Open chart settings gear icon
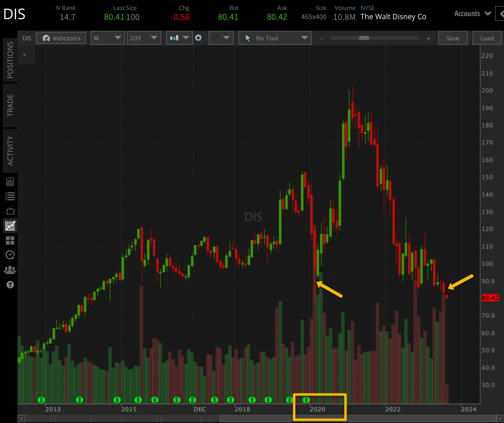This screenshot has height=423, width=504. pos(198,38)
